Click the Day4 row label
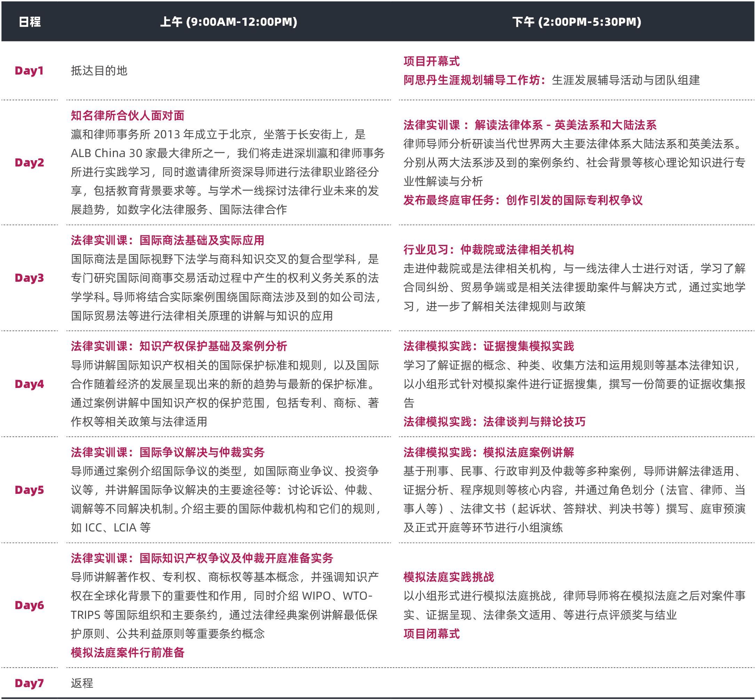 click(29, 384)
